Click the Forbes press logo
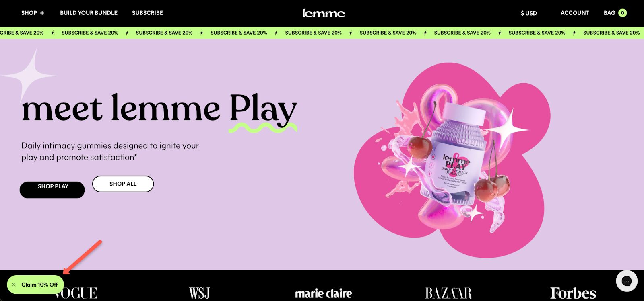Screen dimensions: 644x301 tap(573, 293)
